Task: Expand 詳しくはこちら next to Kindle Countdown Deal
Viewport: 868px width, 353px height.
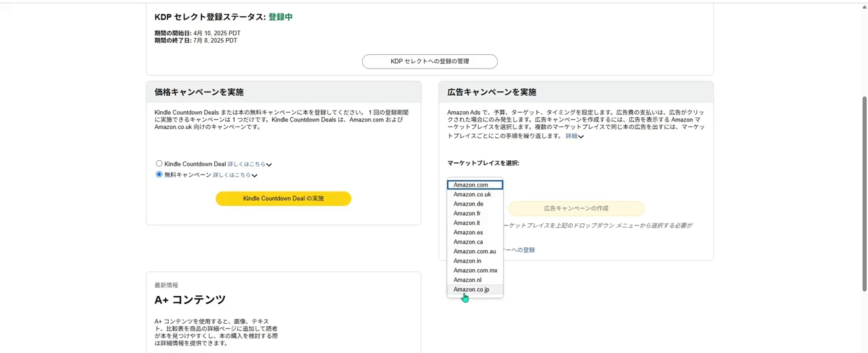Action: [250, 164]
